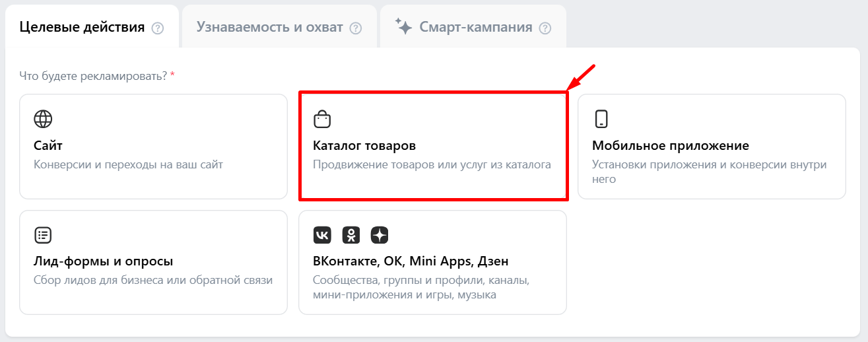The height and width of the screenshot is (342, 868).
Task: Open the Смарт-кампания tab
Action: 475,27
